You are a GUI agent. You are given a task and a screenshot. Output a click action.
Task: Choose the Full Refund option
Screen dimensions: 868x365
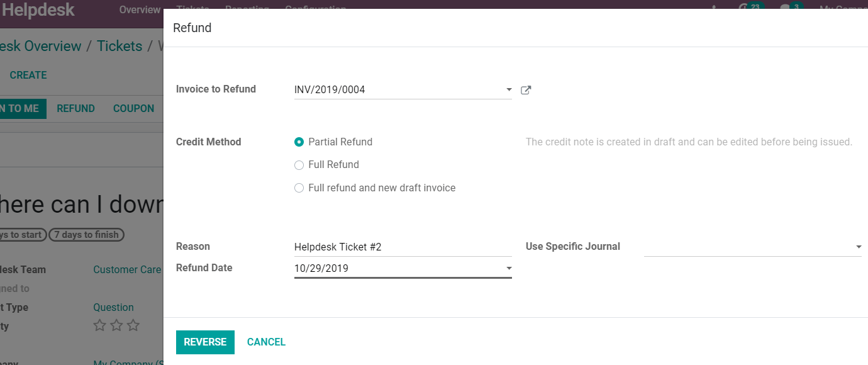[299, 165]
